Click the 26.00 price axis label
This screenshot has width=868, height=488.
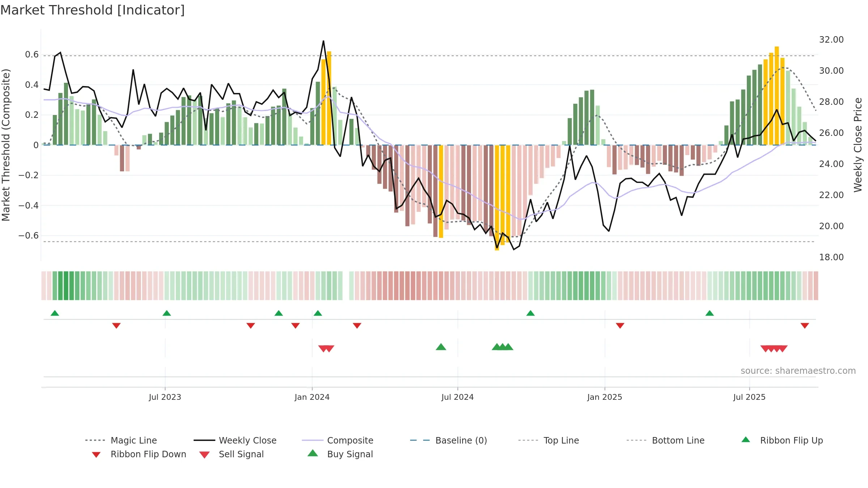(x=831, y=133)
